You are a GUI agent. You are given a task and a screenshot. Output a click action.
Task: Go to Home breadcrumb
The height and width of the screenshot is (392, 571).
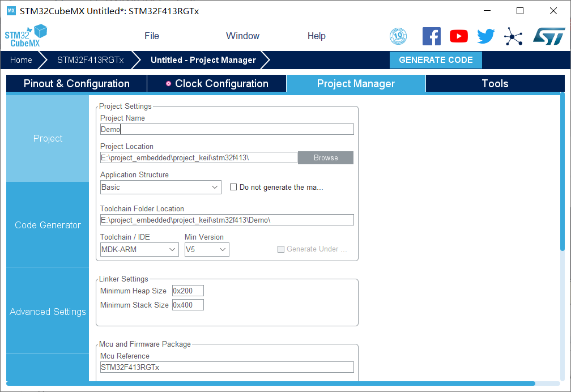point(21,60)
